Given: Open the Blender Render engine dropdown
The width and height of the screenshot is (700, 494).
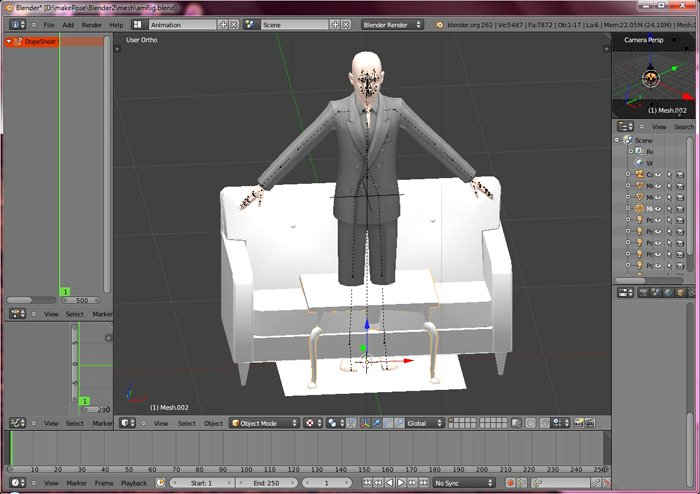Looking at the screenshot, I should 391,24.
